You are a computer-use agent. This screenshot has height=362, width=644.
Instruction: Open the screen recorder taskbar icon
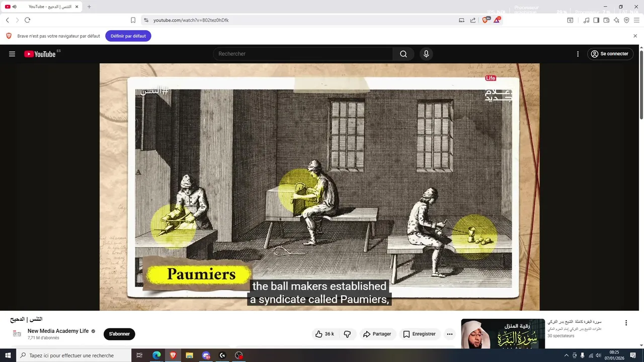[x=239, y=355]
